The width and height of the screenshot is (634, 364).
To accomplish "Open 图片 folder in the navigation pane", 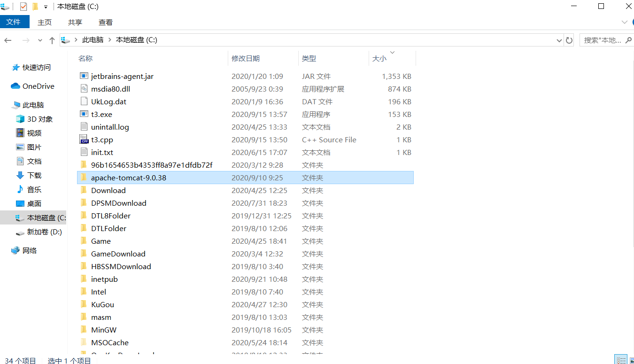I will [x=34, y=147].
